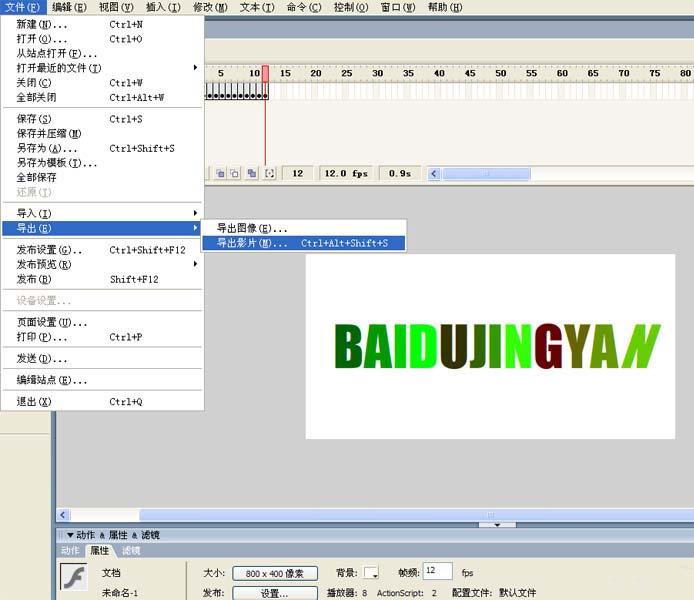Expand the Publish Preview submenu
Viewport: 694px width, 600px height.
(195, 264)
